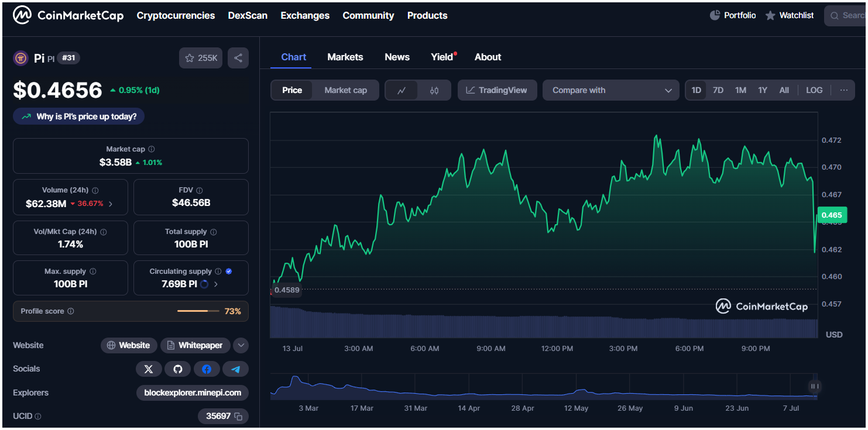Screen dimensions: 868x430
Task: Expand more website links chevron
Action: [x=241, y=346]
